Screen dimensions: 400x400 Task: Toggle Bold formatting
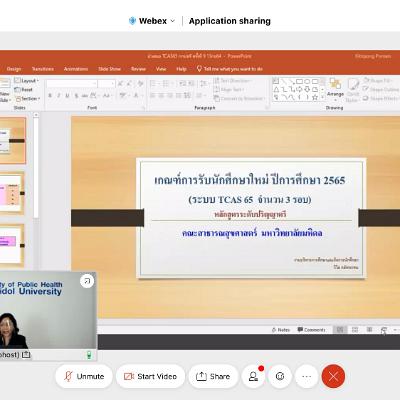tap(50, 96)
